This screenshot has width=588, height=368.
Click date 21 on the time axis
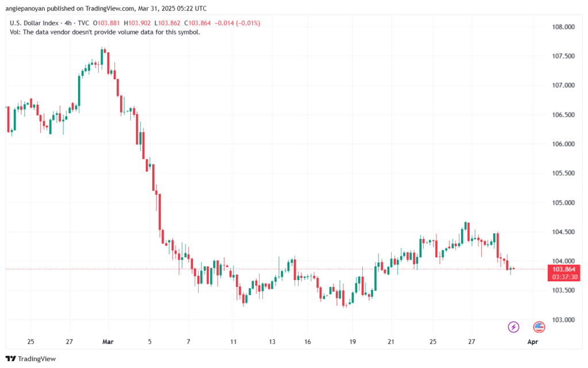[391, 342]
